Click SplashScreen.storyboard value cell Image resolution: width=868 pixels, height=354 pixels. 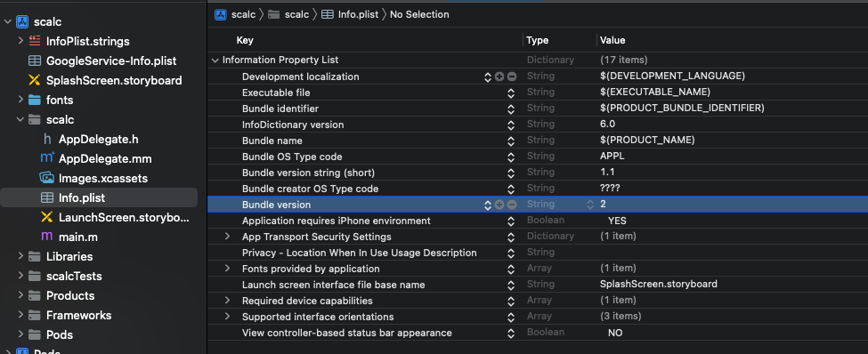tap(659, 285)
